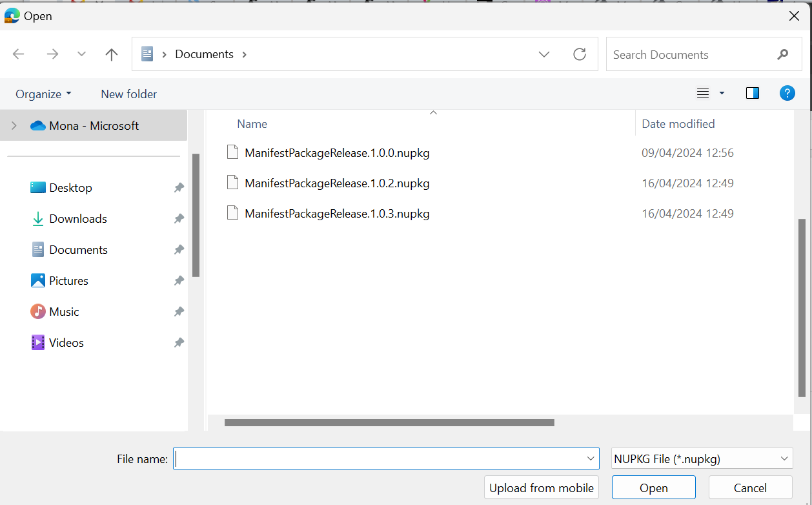Unpin the Downloads folder
Screen dimensions: 812x505
(179, 218)
